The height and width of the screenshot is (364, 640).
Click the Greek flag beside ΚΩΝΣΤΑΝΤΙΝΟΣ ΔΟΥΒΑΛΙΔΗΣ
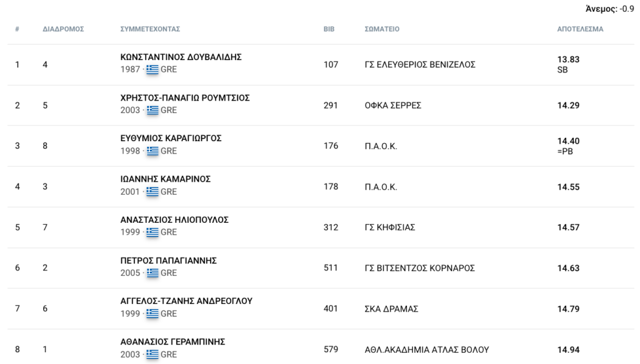point(152,69)
